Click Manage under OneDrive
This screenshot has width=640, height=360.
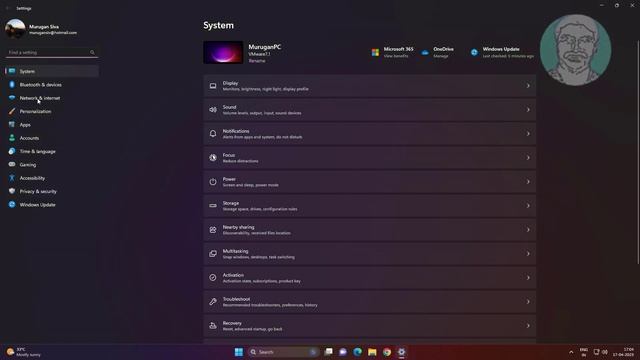tap(441, 56)
